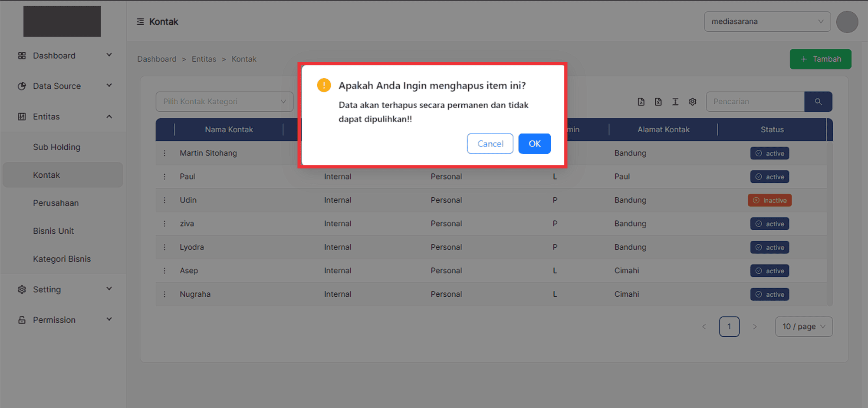Image resolution: width=868 pixels, height=408 pixels.
Task: Open the 10 / page size dropdown
Action: click(803, 327)
